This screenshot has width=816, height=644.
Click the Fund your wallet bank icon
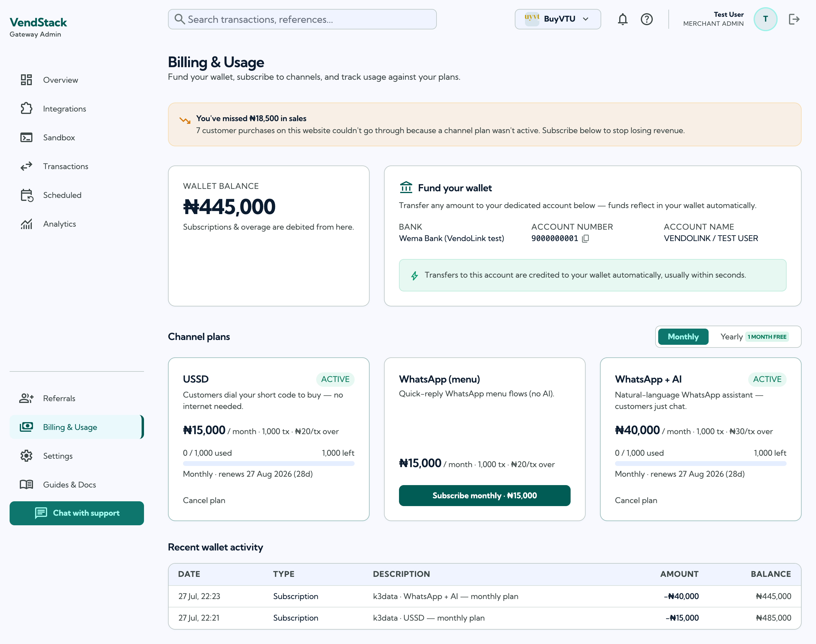click(x=406, y=187)
